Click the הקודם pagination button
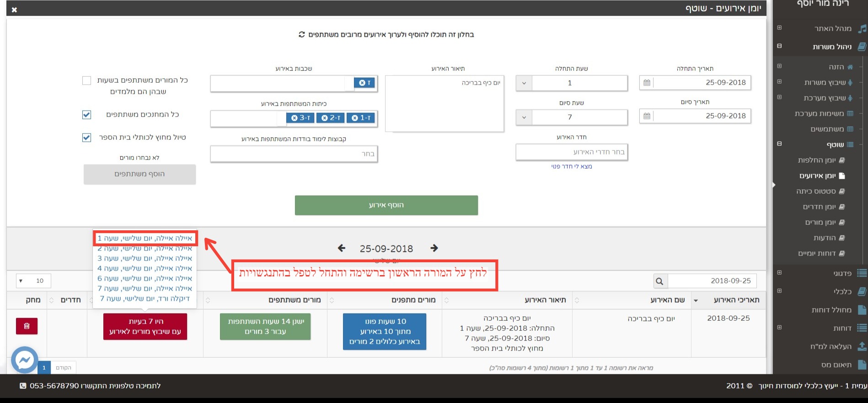Screen dimensions: 868x403 pos(64,368)
